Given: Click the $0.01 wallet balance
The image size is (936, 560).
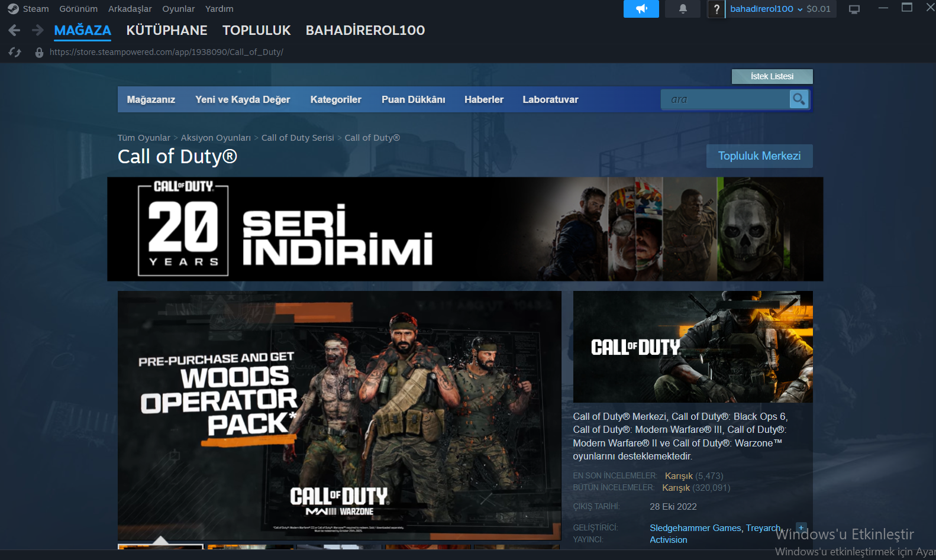Looking at the screenshot, I should pos(818,9).
